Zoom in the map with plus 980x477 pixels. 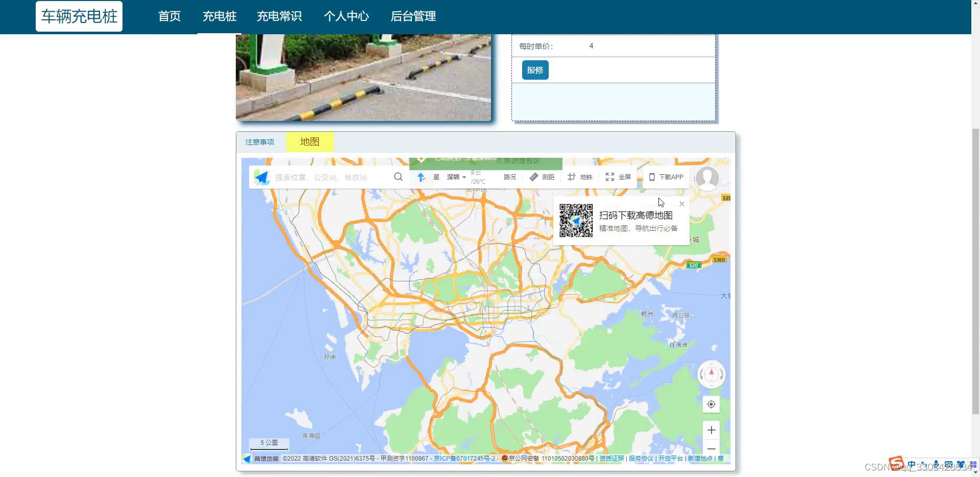pyautogui.click(x=712, y=430)
